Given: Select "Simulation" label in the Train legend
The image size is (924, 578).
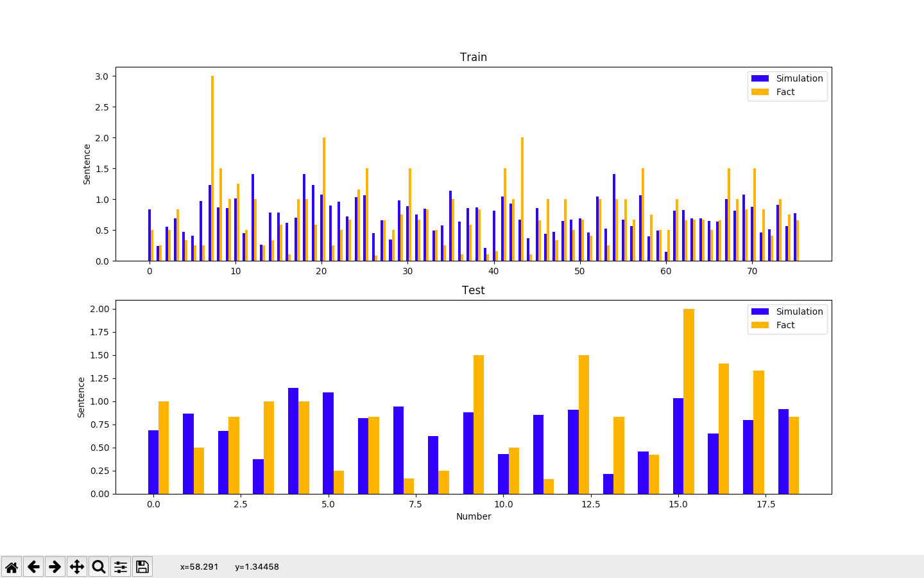Looking at the screenshot, I should point(800,78).
